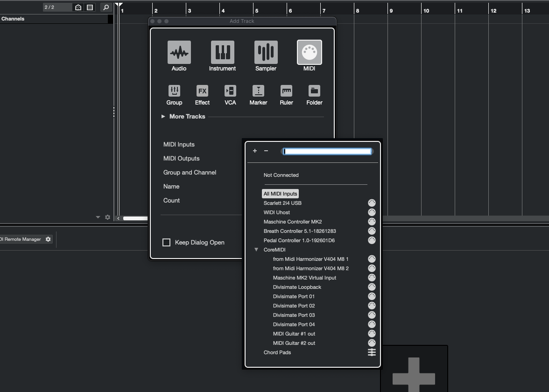Click the track list lines icon

tap(90, 7)
